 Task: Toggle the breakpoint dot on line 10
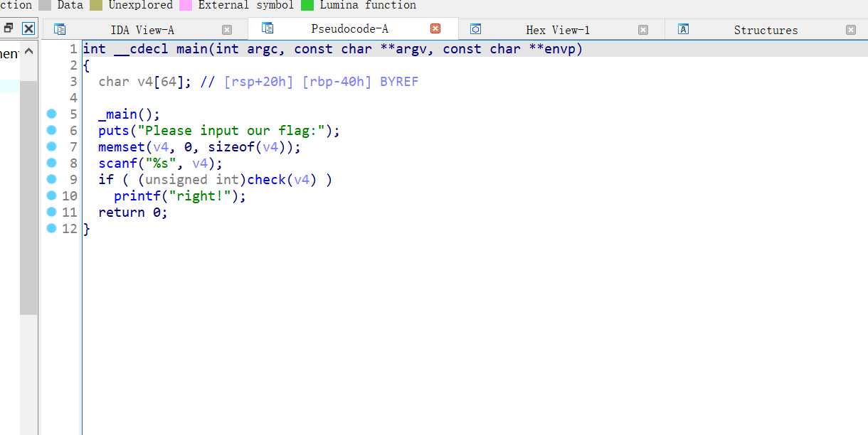click(x=51, y=195)
